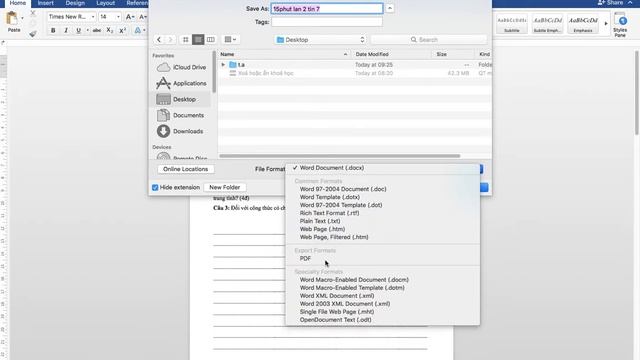Image resolution: width=640 pixels, height=360 pixels.
Task: Expand the t.a folder disclosure triangle
Action: [223, 64]
